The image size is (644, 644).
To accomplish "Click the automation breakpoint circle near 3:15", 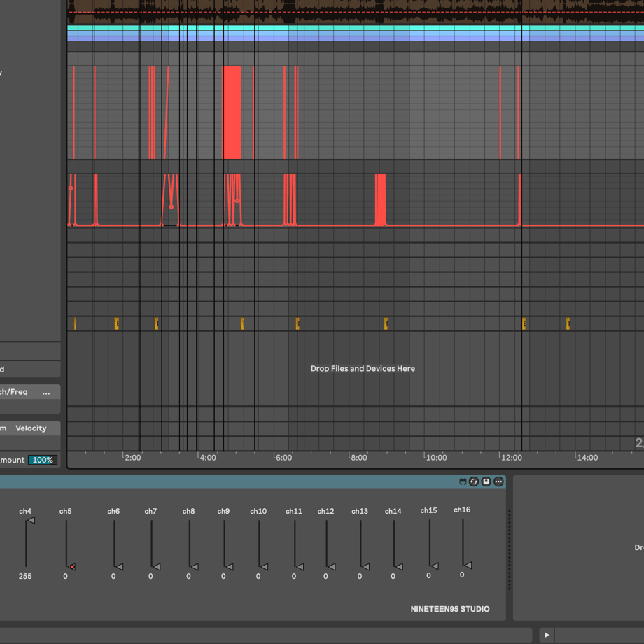I will [171, 207].
